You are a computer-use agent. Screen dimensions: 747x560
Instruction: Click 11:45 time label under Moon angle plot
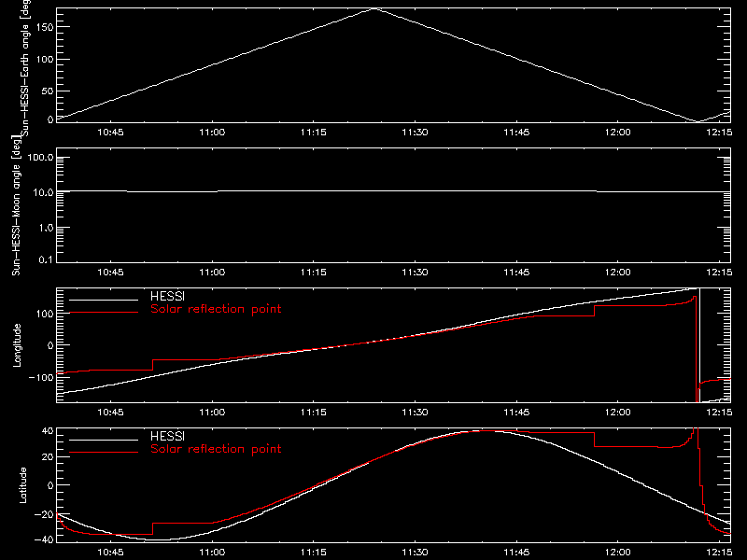[516, 273]
